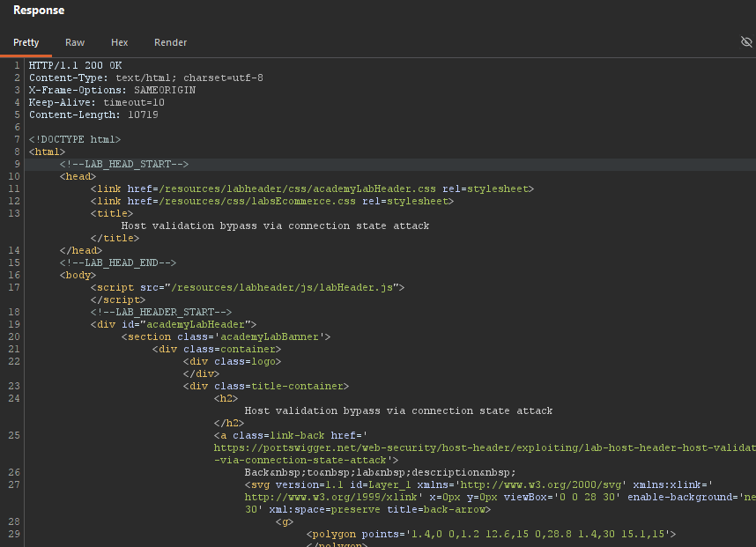Click the labsEcommerce.css link line

[272, 201]
